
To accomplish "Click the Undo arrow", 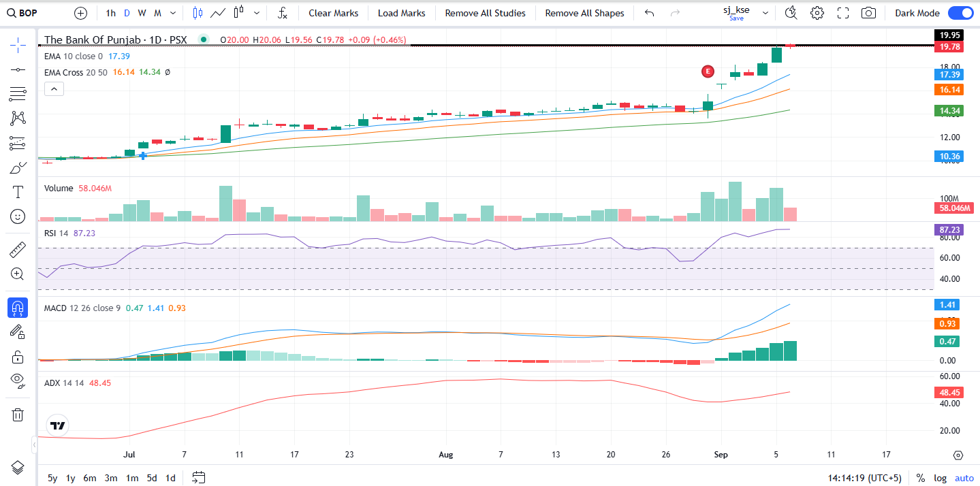I will (x=649, y=13).
